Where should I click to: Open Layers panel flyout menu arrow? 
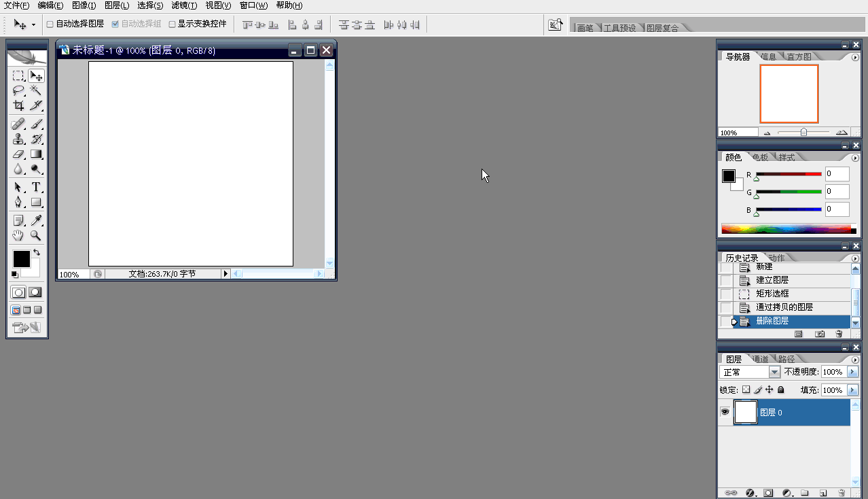click(856, 359)
